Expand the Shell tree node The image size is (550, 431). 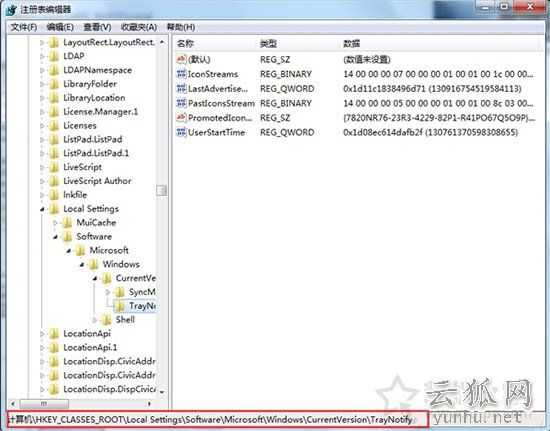pyautogui.click(x=95, y=320)
